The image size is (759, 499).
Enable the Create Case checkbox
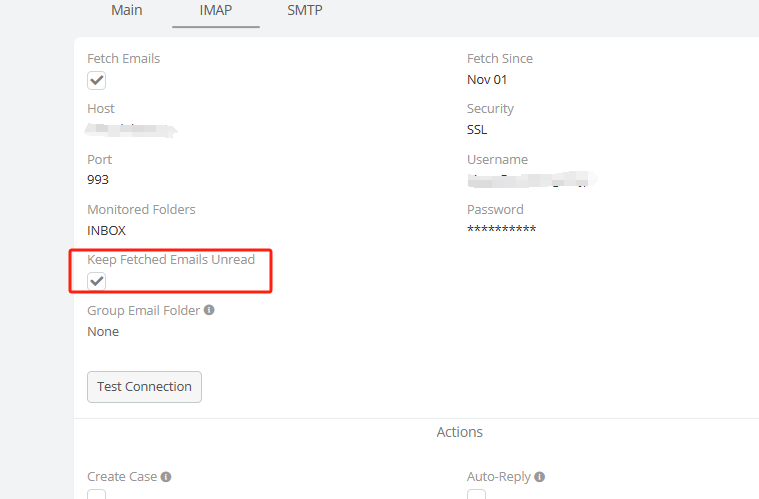tap(97, 495)
